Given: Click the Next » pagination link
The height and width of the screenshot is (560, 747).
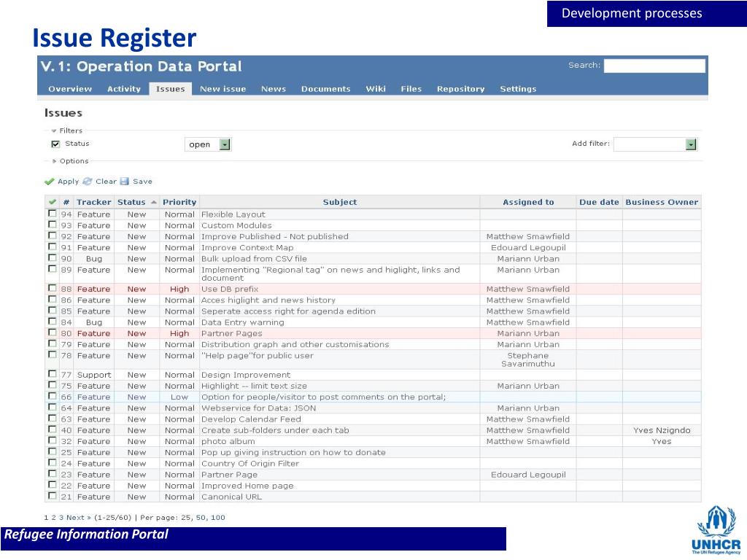Looking at the screenshot, I should point(80,518).
